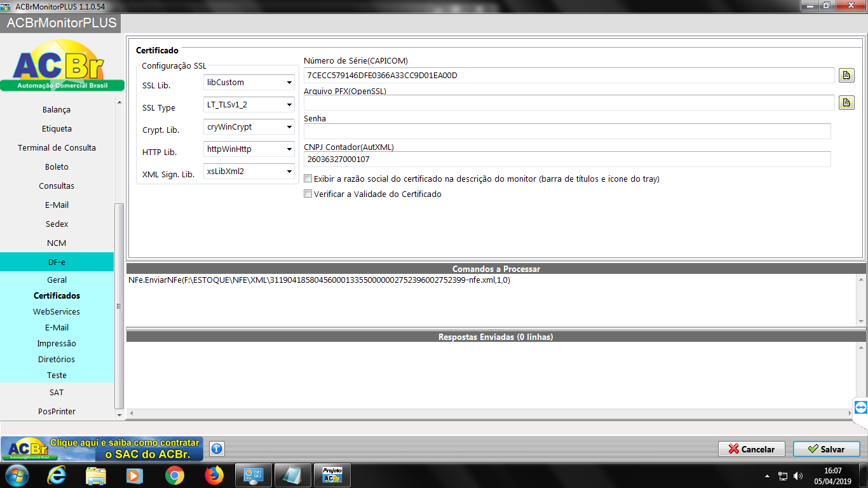
Task: Open the network status tray icon
Action: click(783, 475)
